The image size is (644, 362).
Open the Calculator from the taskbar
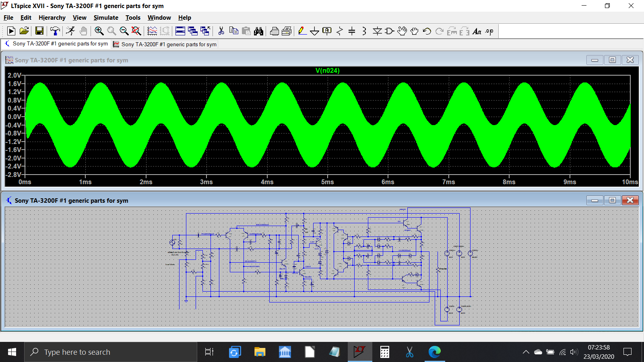[385, 352]
